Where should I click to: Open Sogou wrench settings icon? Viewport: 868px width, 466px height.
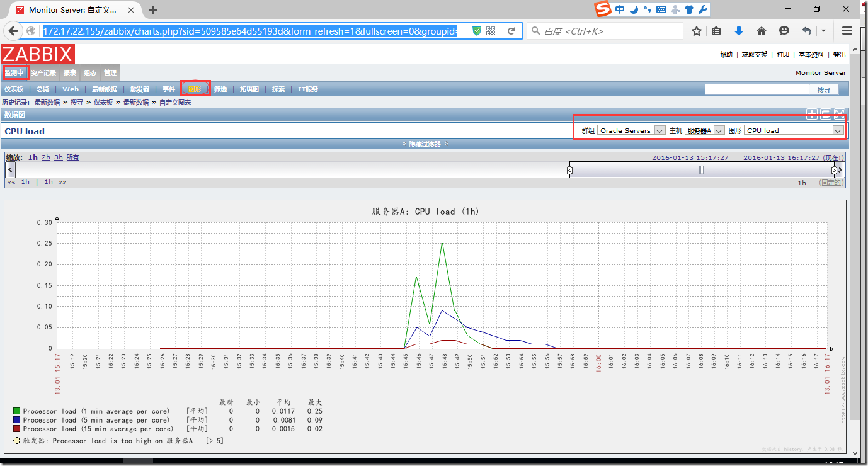point(703,9)
